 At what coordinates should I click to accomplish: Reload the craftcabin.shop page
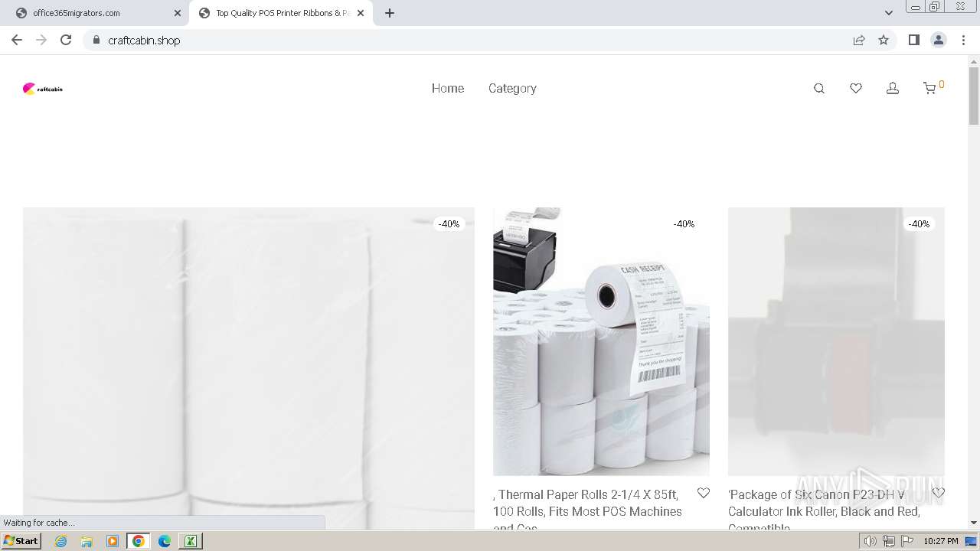[x=66, y=40]
